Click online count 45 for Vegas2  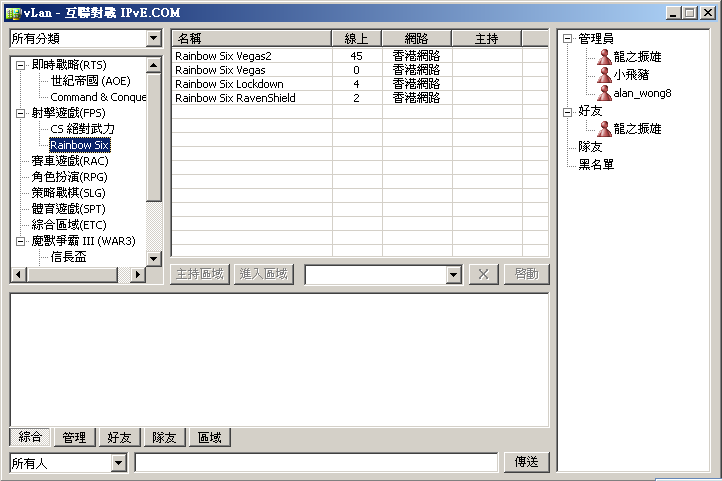(x=356, y=56)
